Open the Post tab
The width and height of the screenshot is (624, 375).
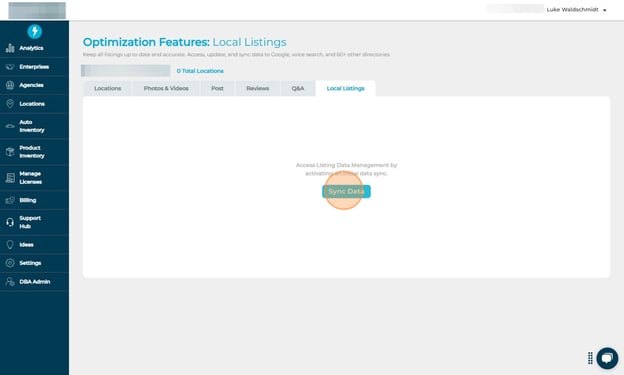pos(217,88)
